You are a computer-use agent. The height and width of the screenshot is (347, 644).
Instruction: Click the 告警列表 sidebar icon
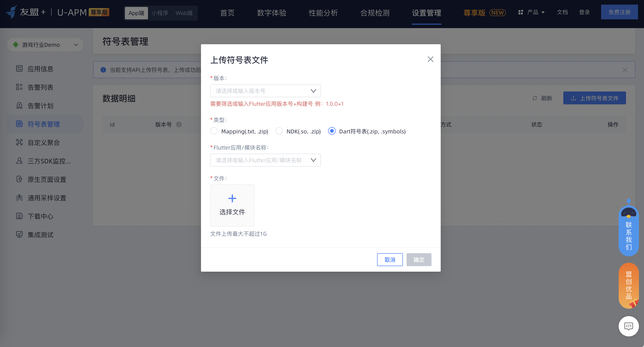point(19,87)
